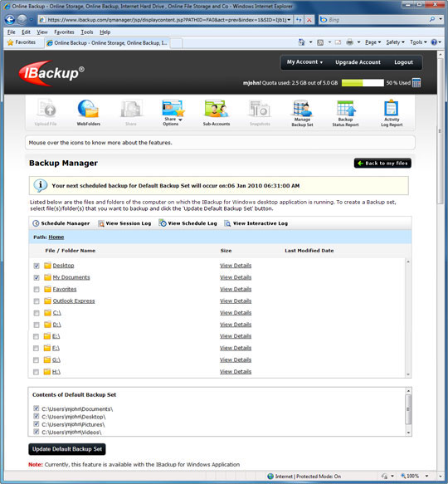This screenshot has width=448, height=484.
Task: Open the Schedule Manager link
Action: pyautogui.click(x=61, y=223)
